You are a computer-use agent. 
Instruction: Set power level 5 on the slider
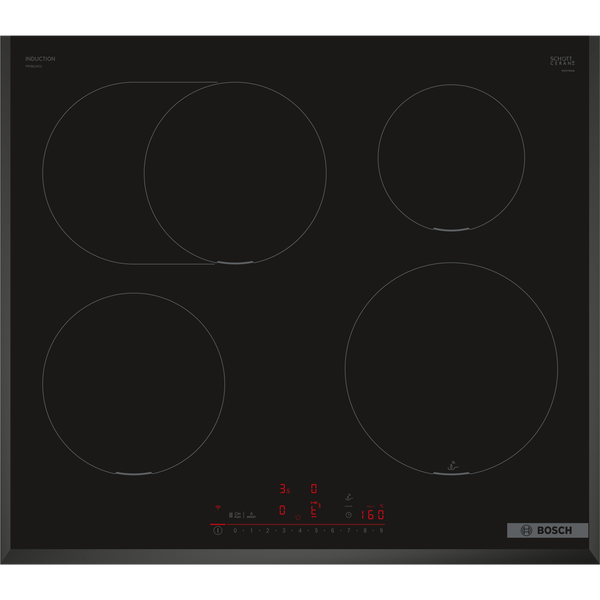pos(316,530)
